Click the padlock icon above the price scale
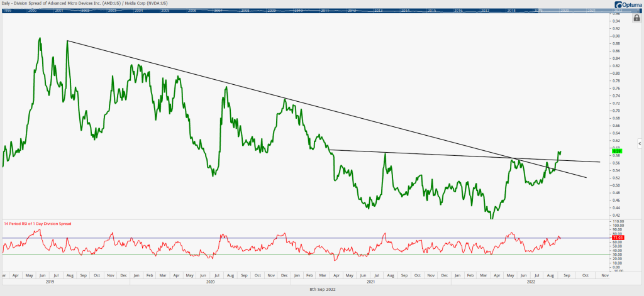The height and width of the screenshot is (296, 644). (x=636, y=18)
